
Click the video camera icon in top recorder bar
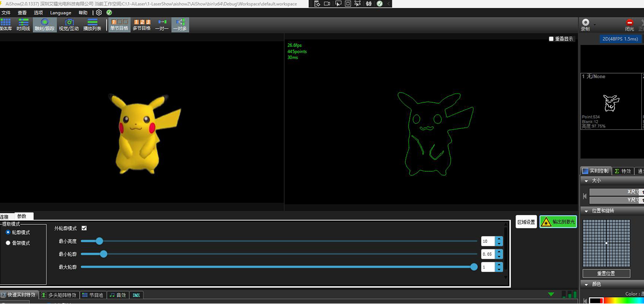[x=327, y=4]
